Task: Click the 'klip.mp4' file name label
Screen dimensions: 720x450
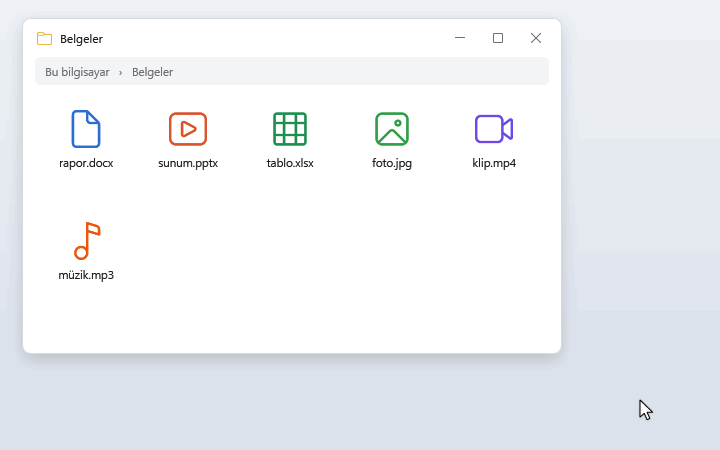Action: pyautogui.click(x=494, y=163)
